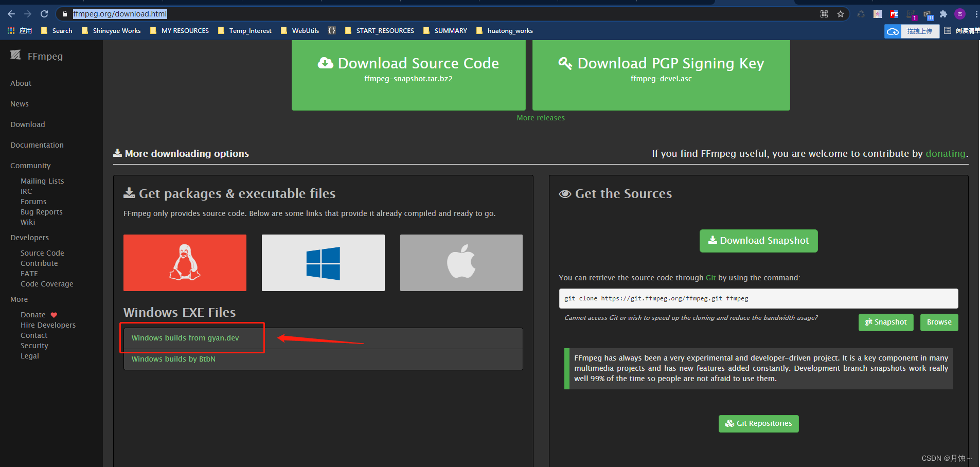Open the curly-braces bookmark icon

[x=332, y=31]
